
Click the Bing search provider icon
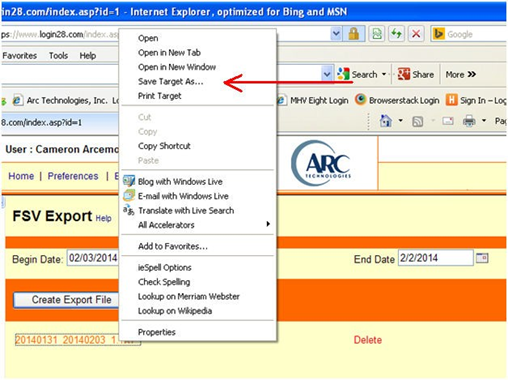pyautogui.click(x=438, y=34)
